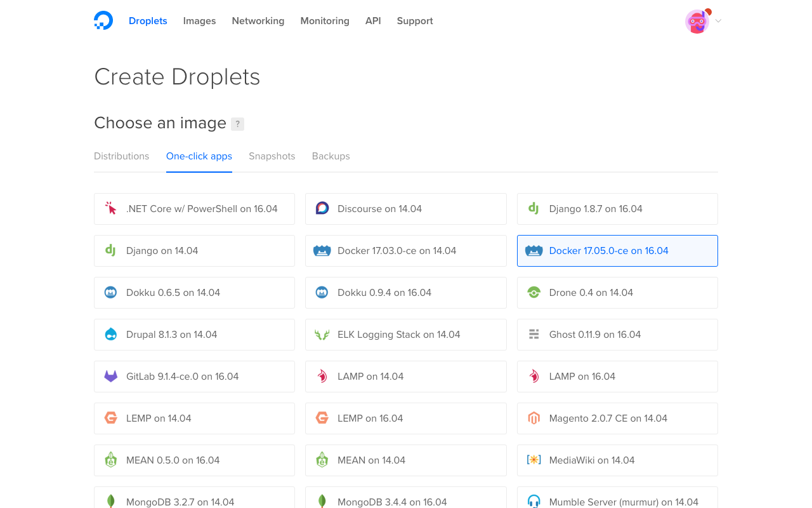Choose Django 1.8.7 on 16.04 label

coord(596,209)
